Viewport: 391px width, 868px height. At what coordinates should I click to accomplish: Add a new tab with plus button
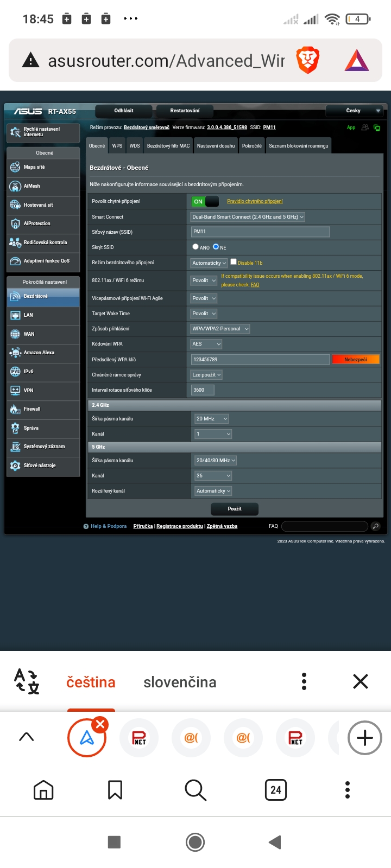point(365,738)
